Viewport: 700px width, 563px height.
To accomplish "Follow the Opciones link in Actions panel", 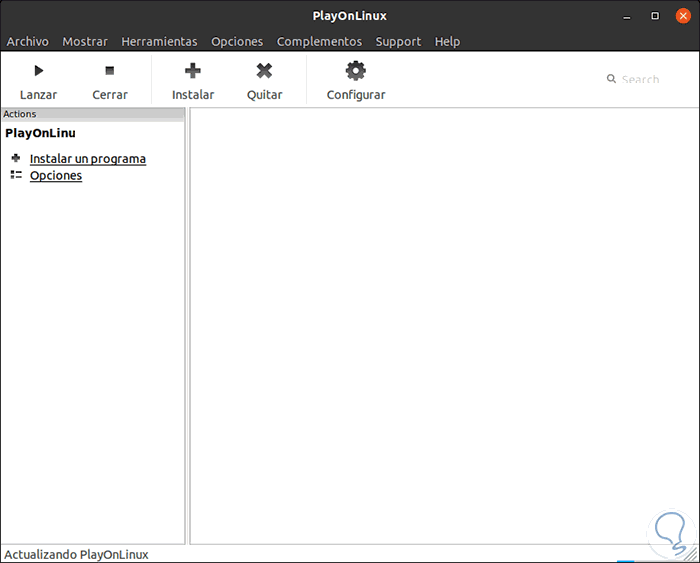I will tap(56, 175).
